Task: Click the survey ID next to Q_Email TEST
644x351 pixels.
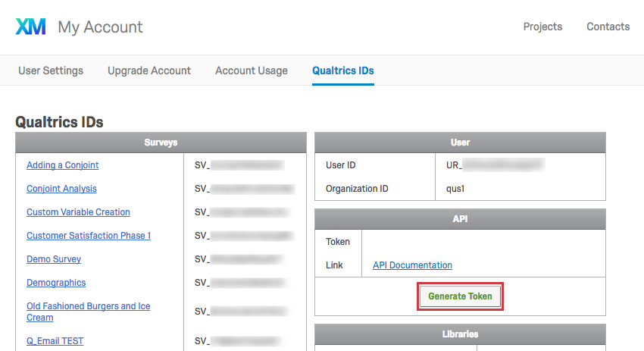Action: pyautogui.click(x=238, y=341)
